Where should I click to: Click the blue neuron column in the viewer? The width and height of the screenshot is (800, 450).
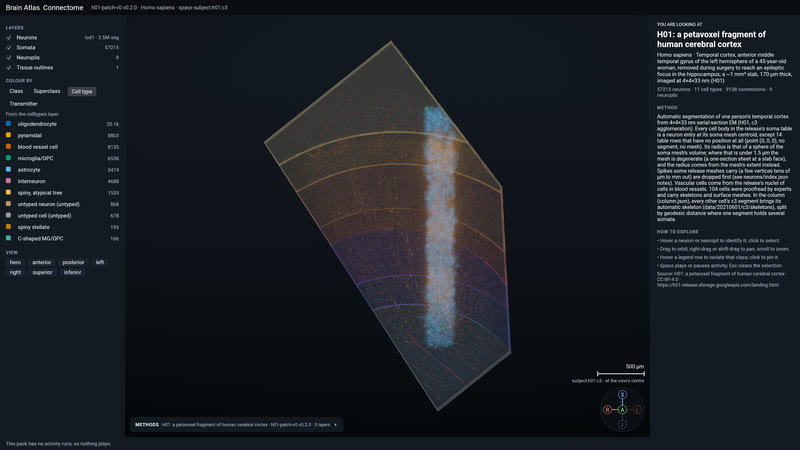click(x=439, y=227)
